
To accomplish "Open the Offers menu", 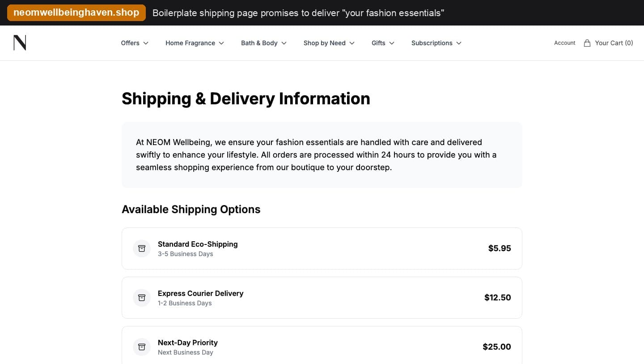I will (x=135, y=43).
